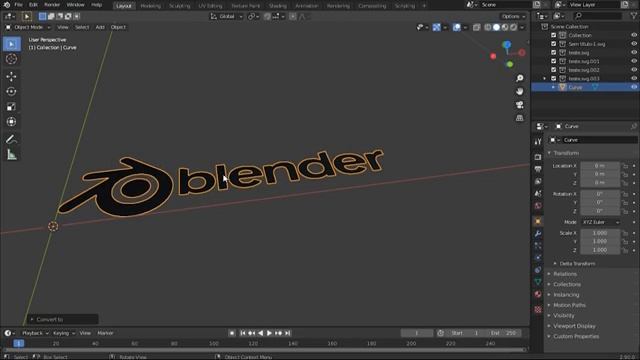This screenshot has width=640, height=360.
Task: Uncheck the Collection exclude checkbox
Action: [553, 35]
